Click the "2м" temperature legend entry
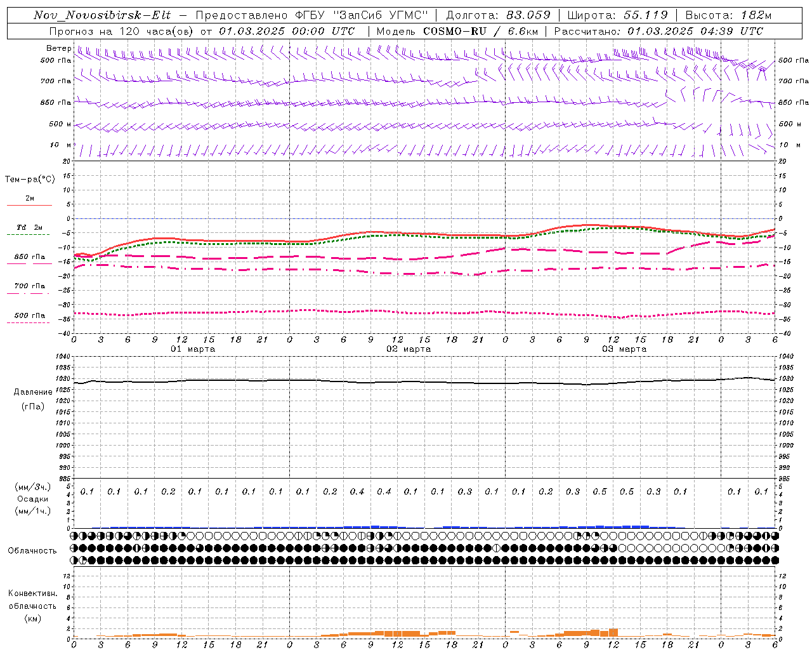 30,198
